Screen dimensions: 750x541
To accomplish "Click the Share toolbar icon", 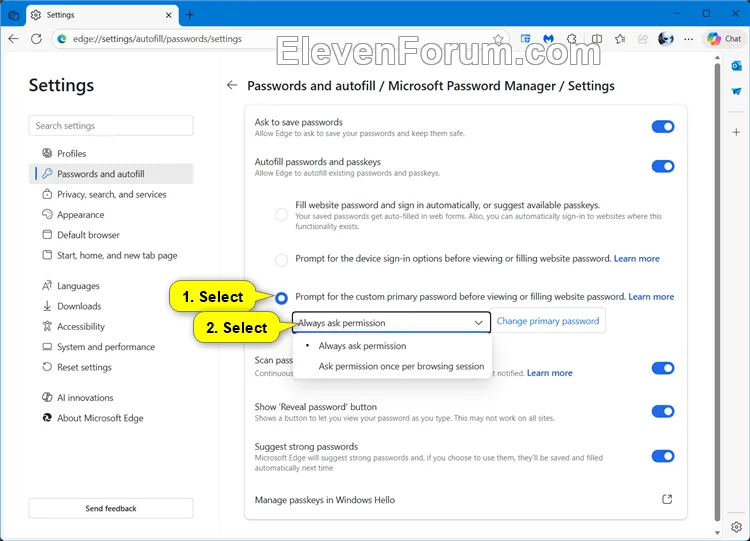I will (643, 39).
